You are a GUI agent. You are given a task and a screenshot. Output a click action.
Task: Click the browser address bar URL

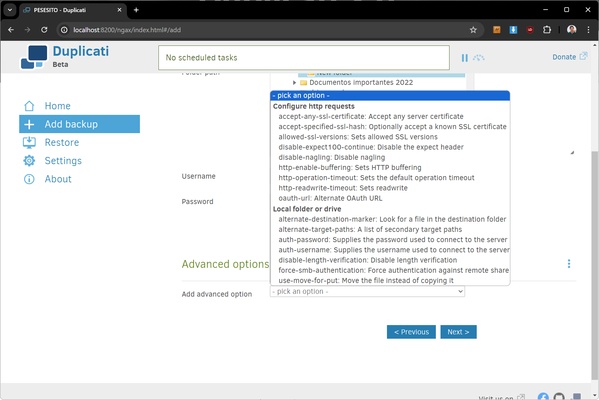127,30
